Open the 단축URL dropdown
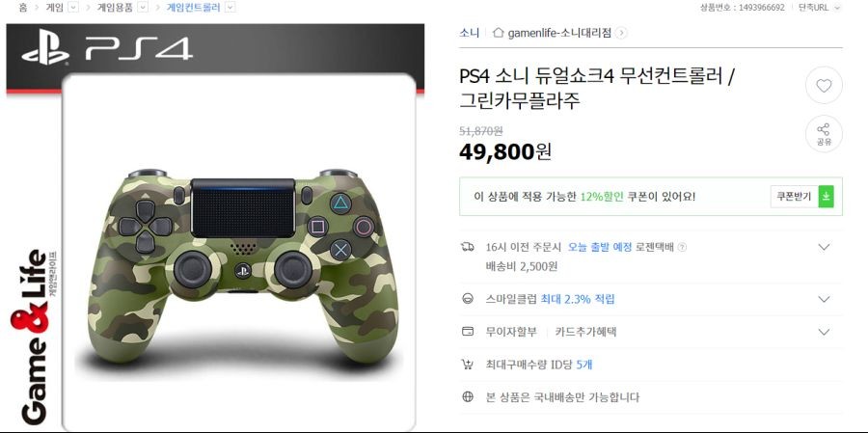 pos(837,8)
